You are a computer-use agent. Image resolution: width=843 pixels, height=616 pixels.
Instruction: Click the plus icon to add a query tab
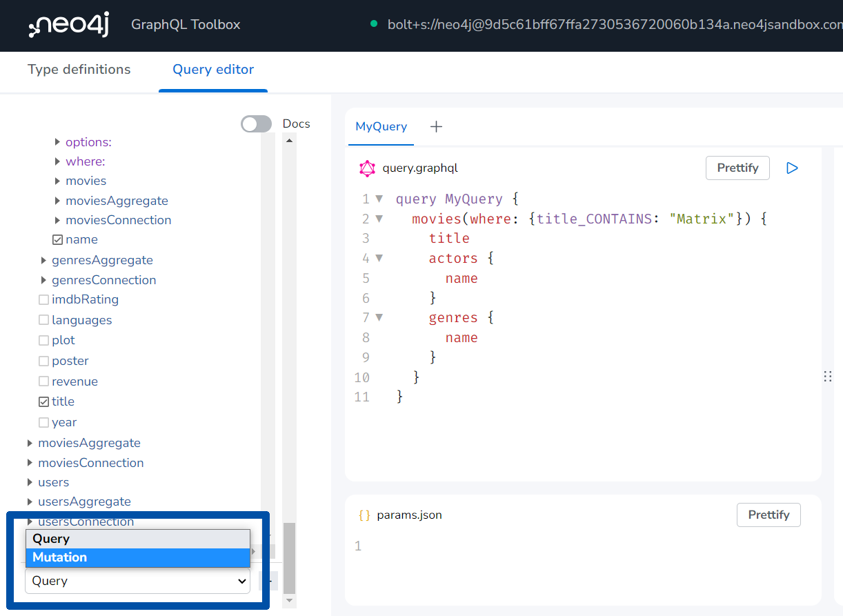[x=436, y=126]
